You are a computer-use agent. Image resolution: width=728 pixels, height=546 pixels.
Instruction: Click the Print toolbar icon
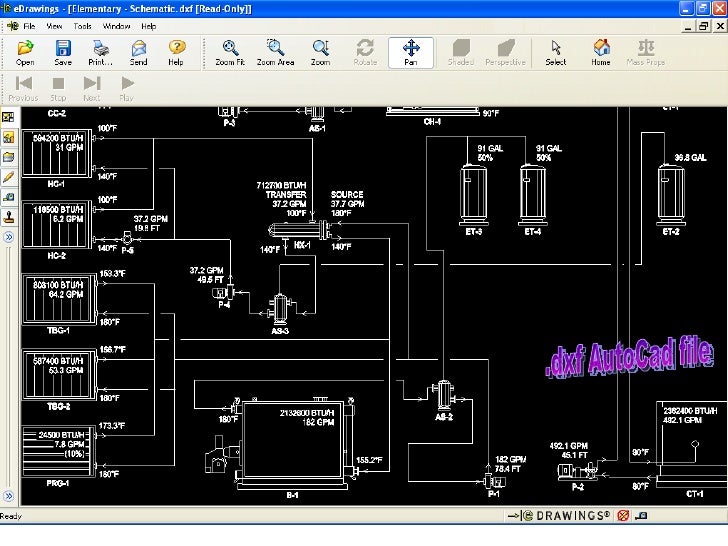point(100,48)
